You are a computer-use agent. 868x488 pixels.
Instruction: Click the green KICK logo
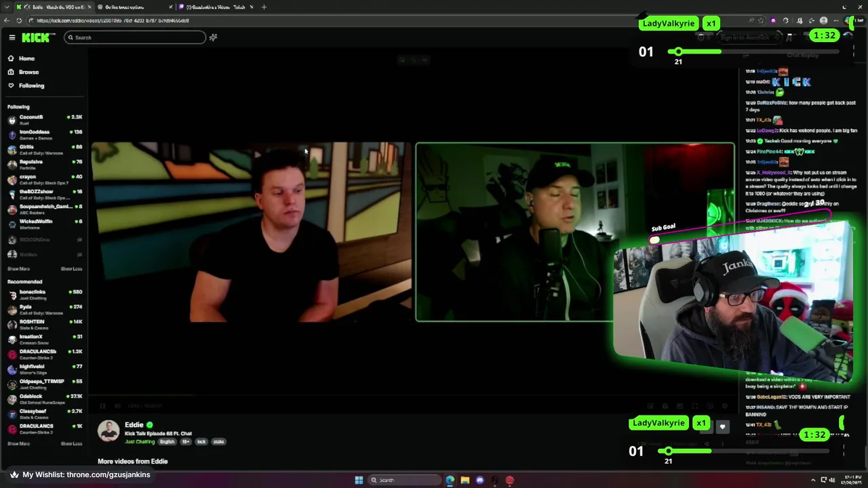pos(35,37)
